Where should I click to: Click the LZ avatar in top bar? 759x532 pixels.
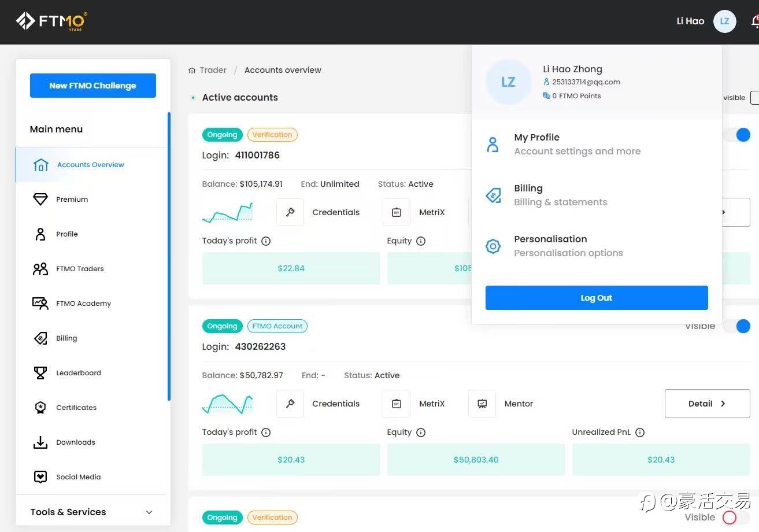pyautogui.click(x=724, y=21)
